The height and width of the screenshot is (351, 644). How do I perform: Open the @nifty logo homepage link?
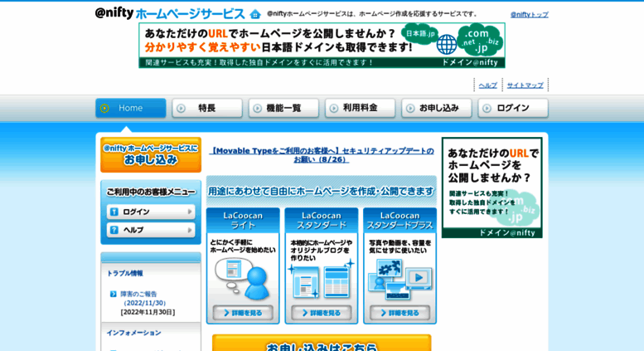114,13
